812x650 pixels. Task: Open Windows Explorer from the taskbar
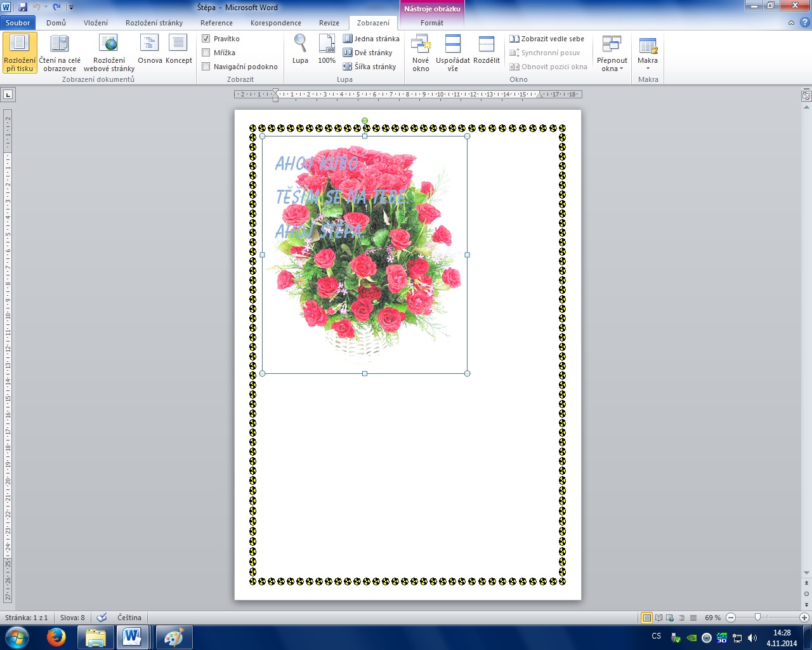(x=96, y=637)
